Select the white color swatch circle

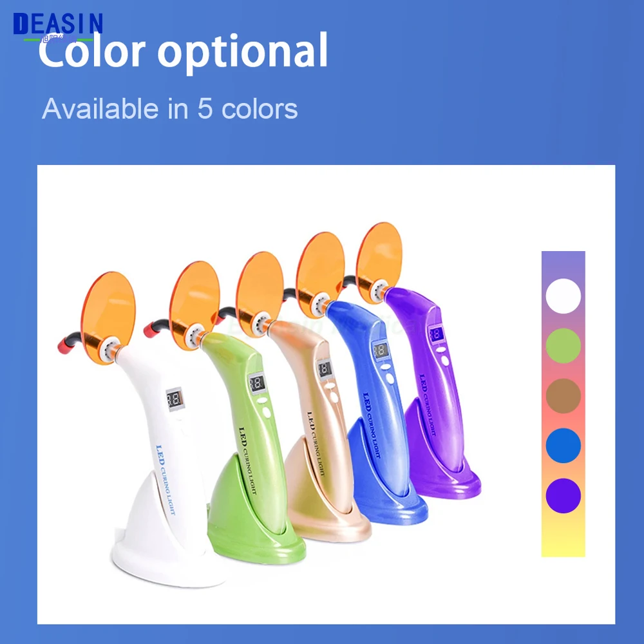click(563, 296)
